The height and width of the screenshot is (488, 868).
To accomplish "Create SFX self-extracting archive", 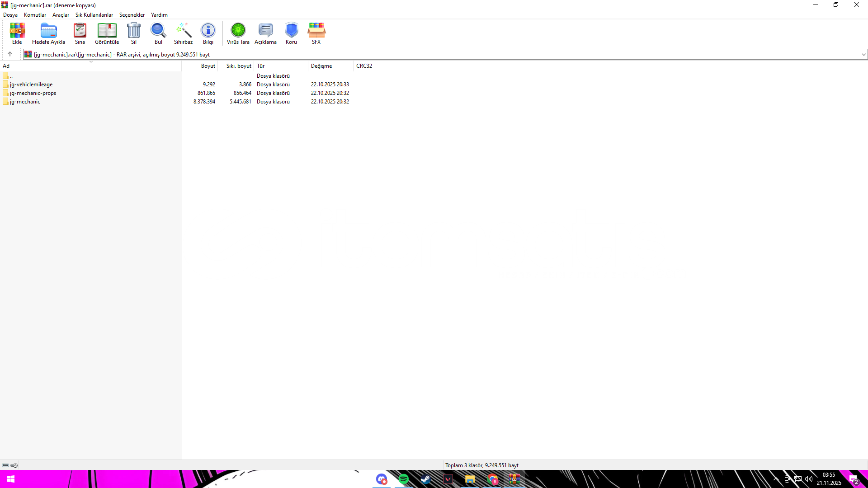I will tap(316, 31).
